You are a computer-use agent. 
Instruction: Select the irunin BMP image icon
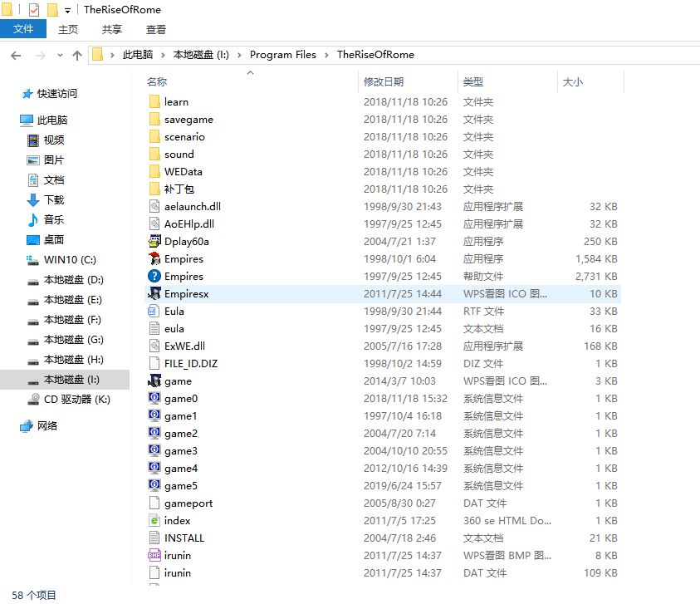click(156, 555)
